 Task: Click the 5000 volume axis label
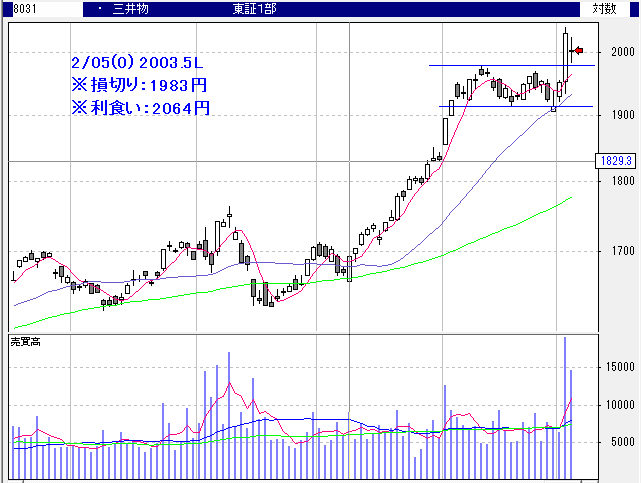point(615,442)
